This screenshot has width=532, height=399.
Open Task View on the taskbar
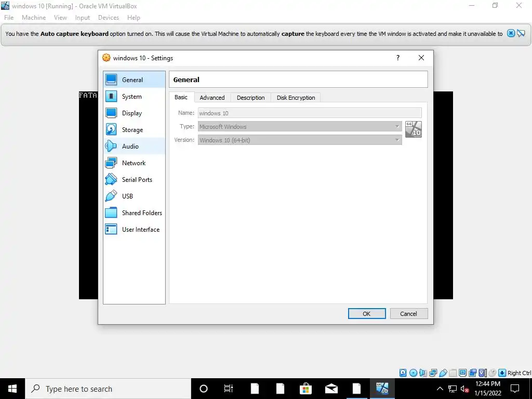click(x=229, y=389)
